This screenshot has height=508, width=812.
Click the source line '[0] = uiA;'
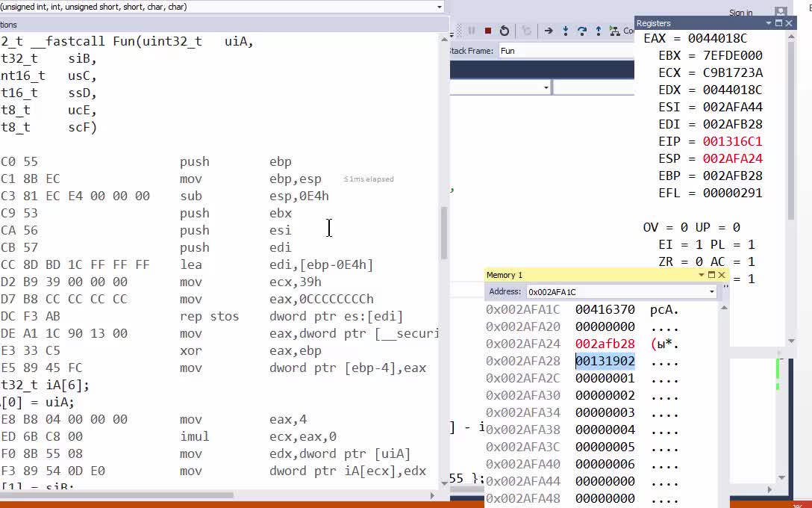pyautogui.click(x=37, y=402)
